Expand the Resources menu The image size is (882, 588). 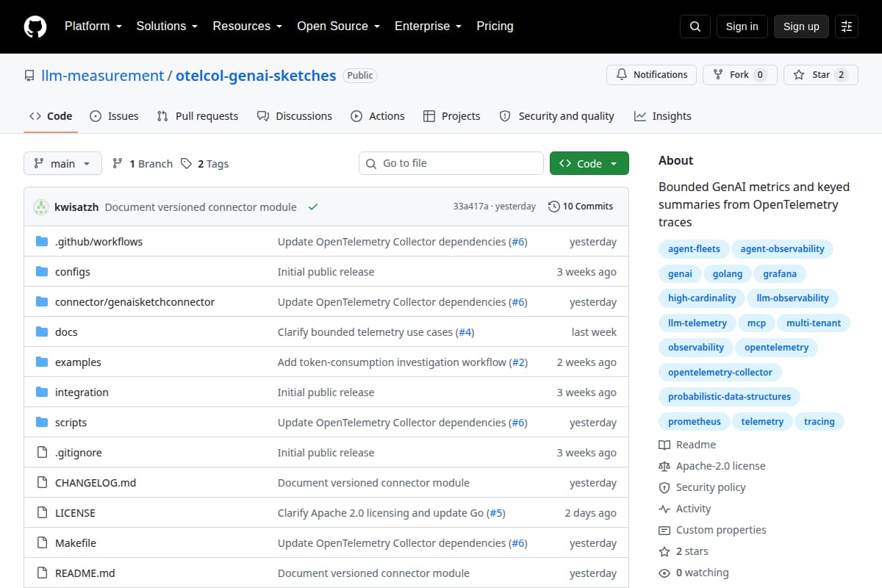coord(248,26)
